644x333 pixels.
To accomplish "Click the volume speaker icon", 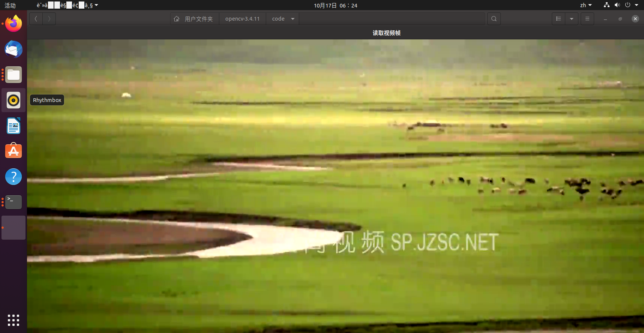I will pyautogui.click(x=617, y=5).
